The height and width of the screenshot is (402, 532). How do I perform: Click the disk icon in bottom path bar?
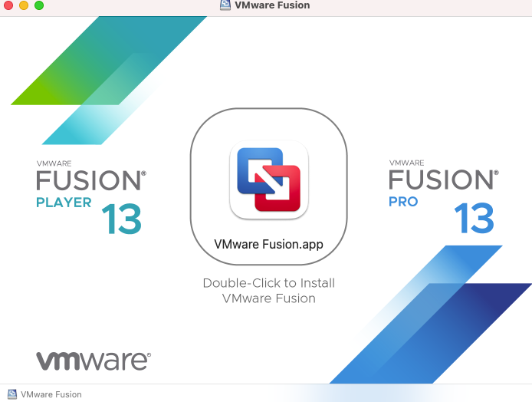tap(12, 394)
